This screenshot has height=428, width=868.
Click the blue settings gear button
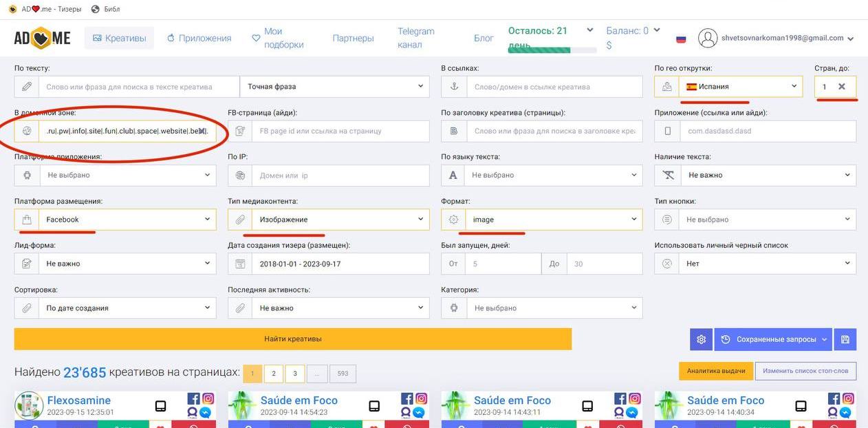coord(701,339)
